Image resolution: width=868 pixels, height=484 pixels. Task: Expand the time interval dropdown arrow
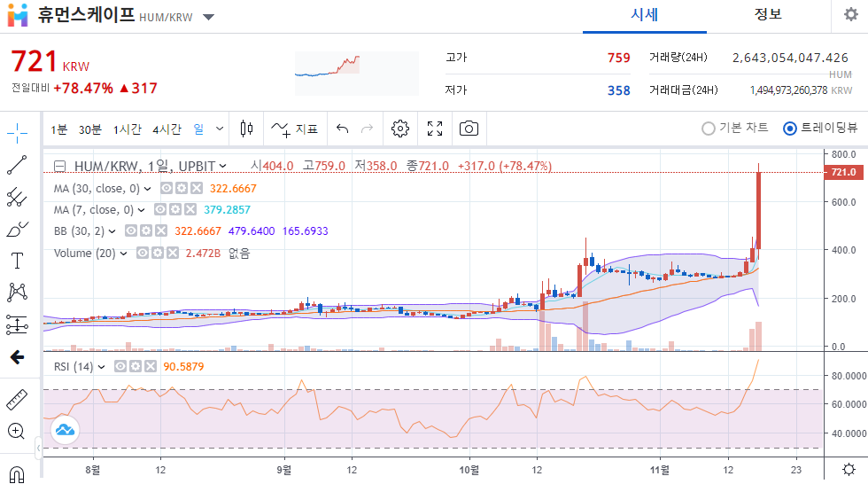tap(220, 129)
